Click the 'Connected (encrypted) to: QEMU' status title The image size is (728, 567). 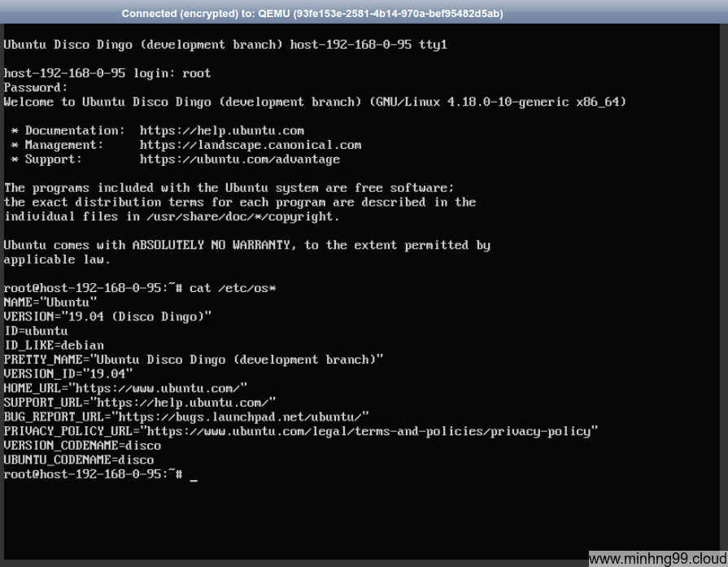(x=312, y=14)
